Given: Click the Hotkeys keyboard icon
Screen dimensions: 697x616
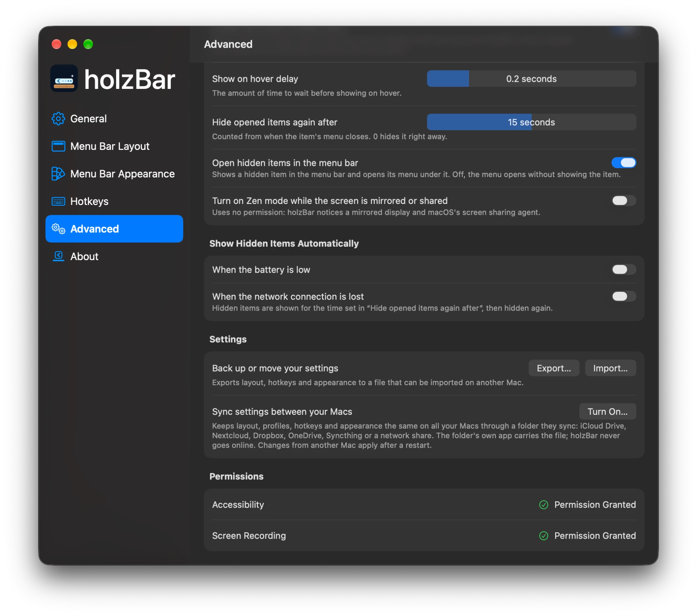Looking at the screenshot, I should [x=58, y=201].
